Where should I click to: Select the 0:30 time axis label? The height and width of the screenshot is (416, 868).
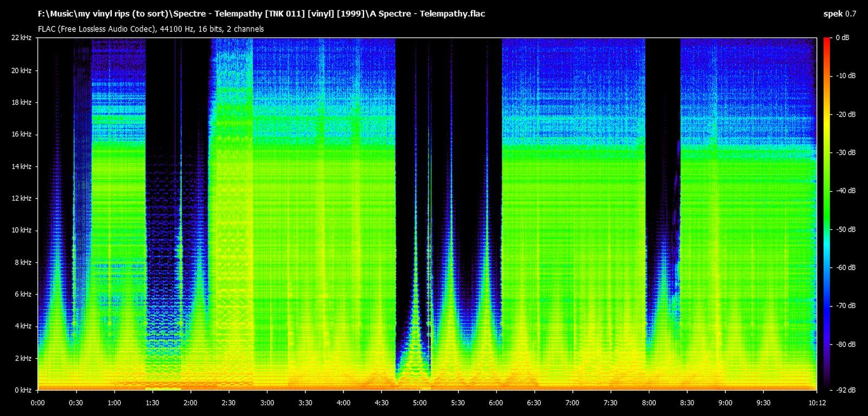coord(76,403)
